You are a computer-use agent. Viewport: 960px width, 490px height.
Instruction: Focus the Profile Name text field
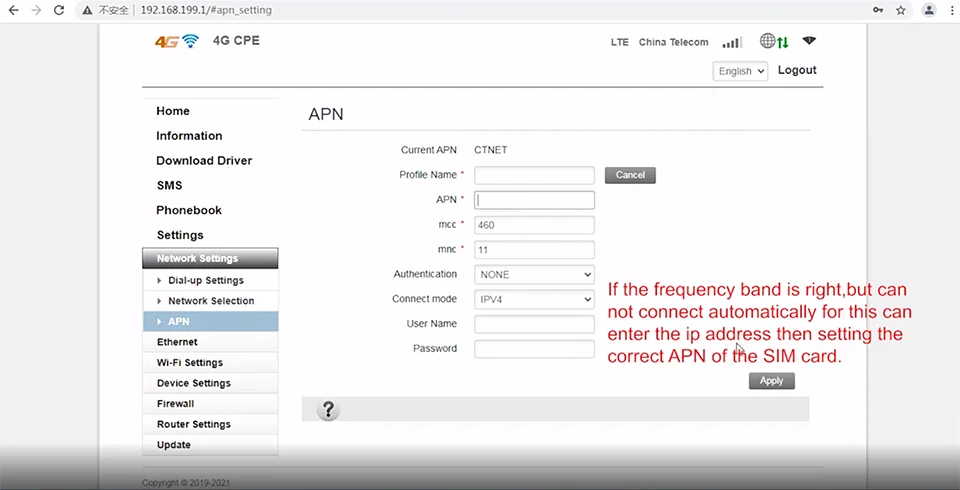coord(534,175)
